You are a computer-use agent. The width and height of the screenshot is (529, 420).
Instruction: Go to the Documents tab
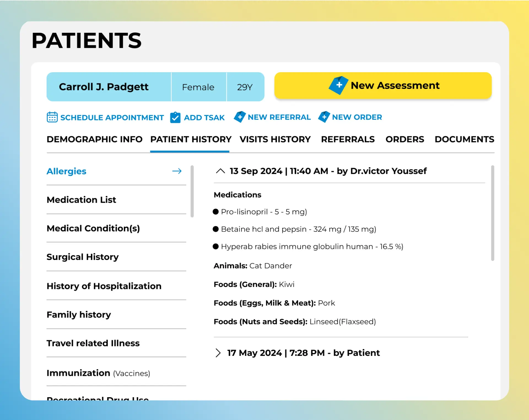[464, 139]
